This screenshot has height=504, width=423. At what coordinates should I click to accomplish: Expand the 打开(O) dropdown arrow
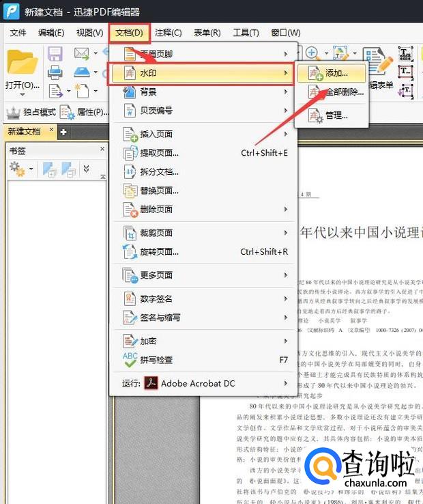coord(22,94)
